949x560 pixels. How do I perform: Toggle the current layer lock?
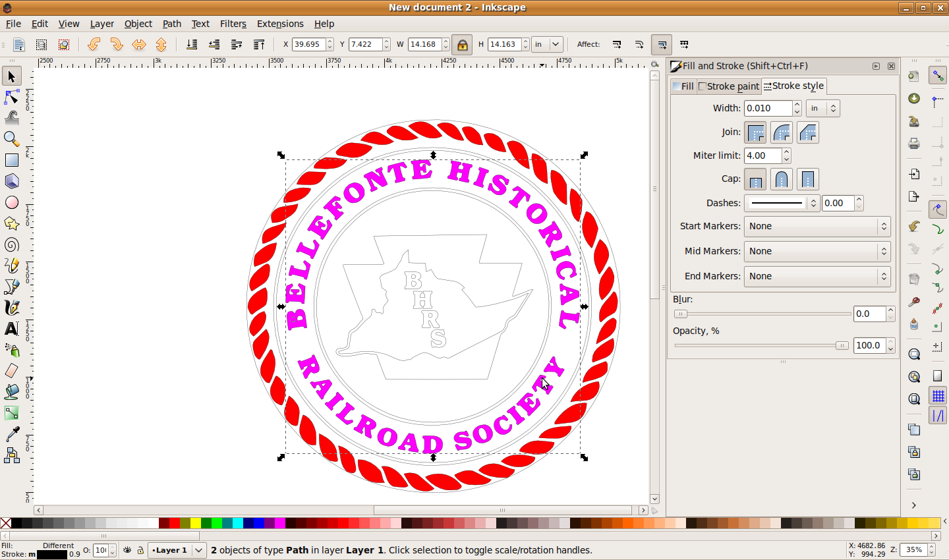[x=140, y=550]
